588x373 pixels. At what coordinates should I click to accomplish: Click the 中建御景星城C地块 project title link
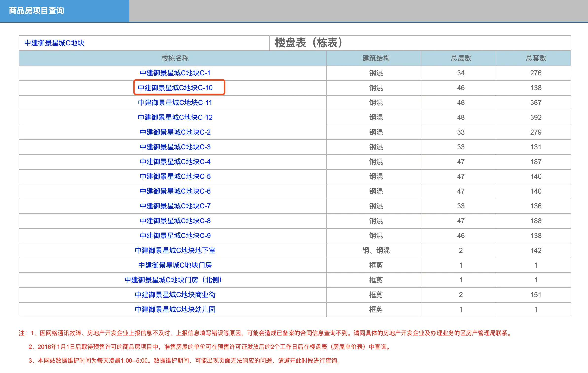click(x=54, y=43)
